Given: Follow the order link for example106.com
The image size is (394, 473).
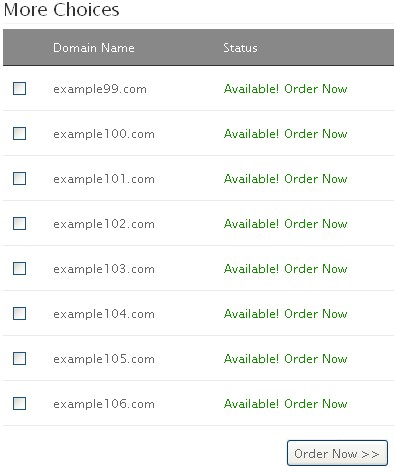Looking at the screenshot, I should [286, 404].
